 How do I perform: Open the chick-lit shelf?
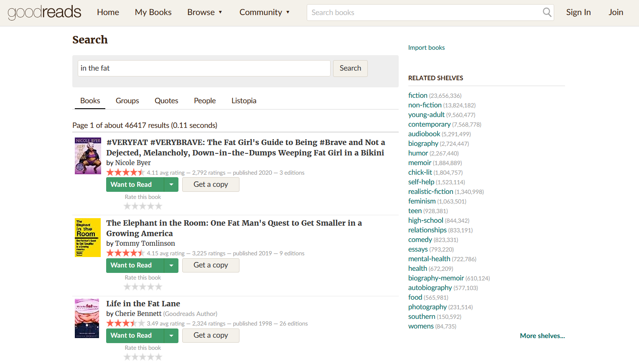tap(420, 173)
